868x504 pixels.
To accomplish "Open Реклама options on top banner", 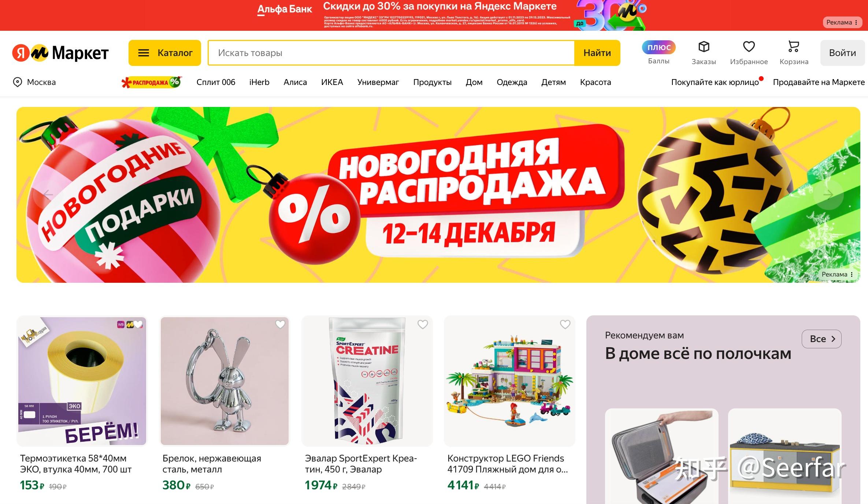I will pos(842,22).
